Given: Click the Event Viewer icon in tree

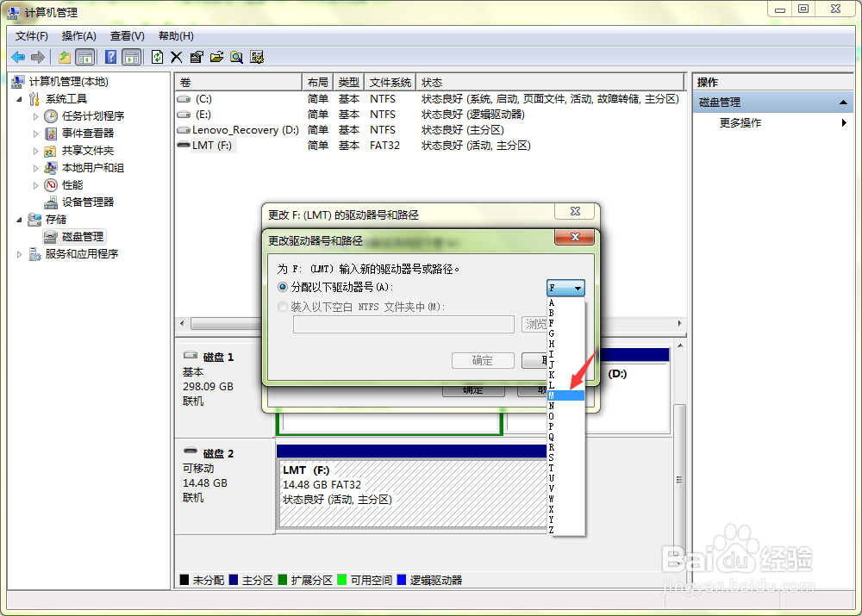Looking at the screenshot, I should [x=51, y=134].
